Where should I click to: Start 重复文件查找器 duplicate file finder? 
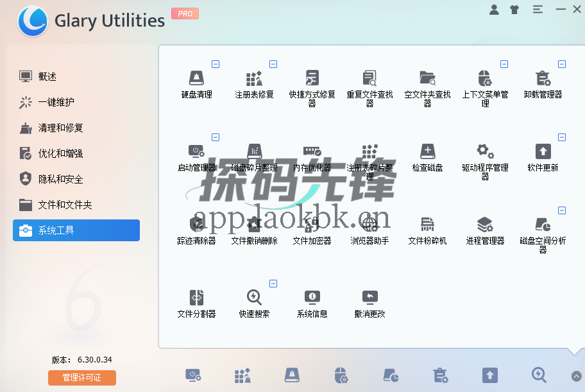pos(369,88)
